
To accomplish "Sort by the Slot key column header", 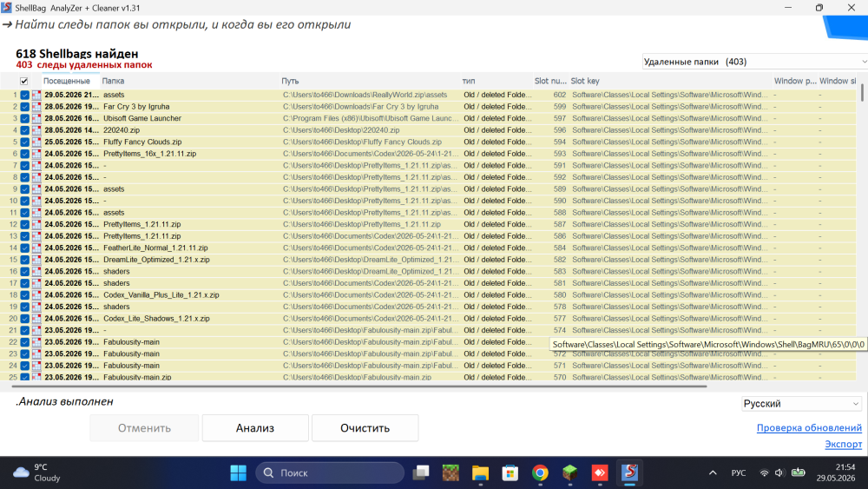I will coord(670,81).
